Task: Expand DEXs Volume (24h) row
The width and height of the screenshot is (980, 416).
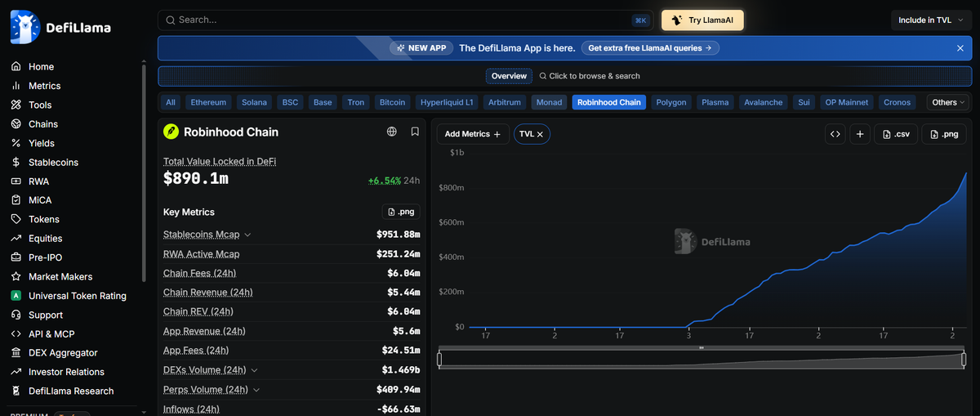Action: (256, 370)
